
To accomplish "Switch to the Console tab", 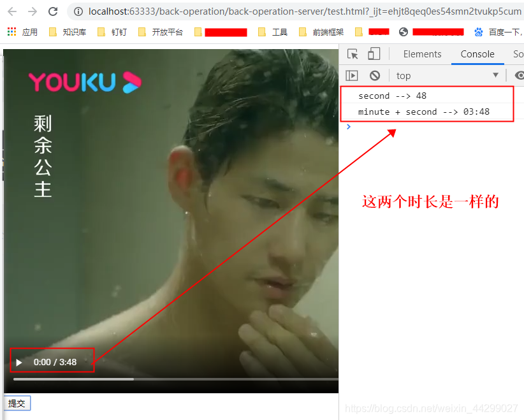I will 477,54.
